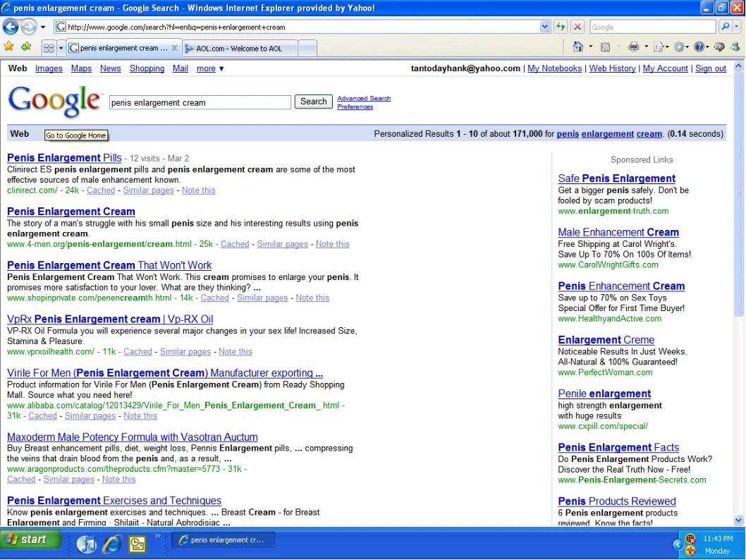This screenshot has height=560, width=746.
Task: Open a new blank tab
Action: coord(308,48)
